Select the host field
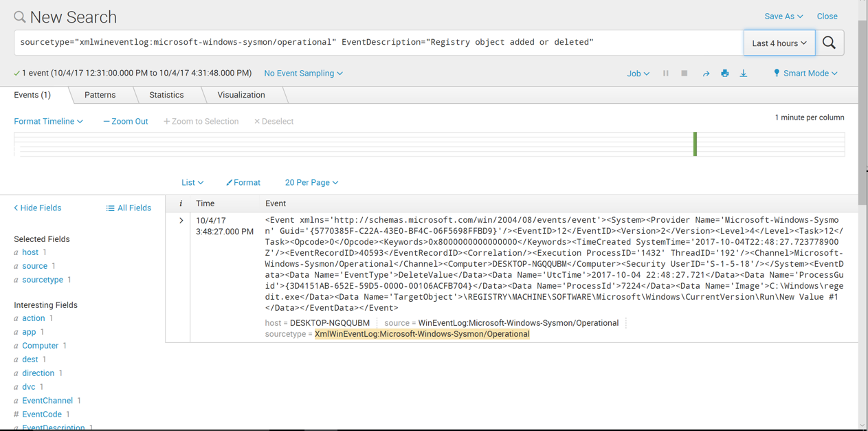Screen dimensions: 868x431 [30, 252]
